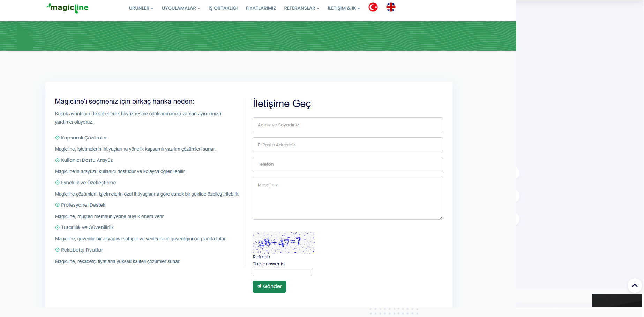
Task: Open the FİYATLARIMIZ menu item
Action: click(261, 8)
